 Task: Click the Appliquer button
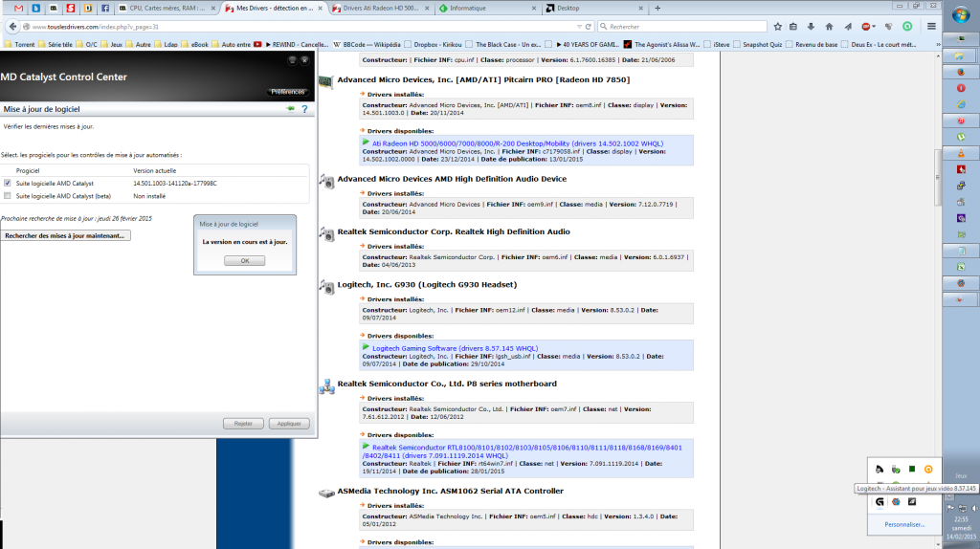289,424
